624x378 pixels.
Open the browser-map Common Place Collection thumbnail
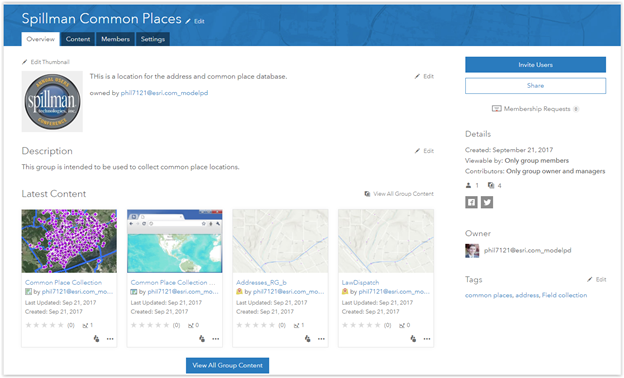[175, 241]
